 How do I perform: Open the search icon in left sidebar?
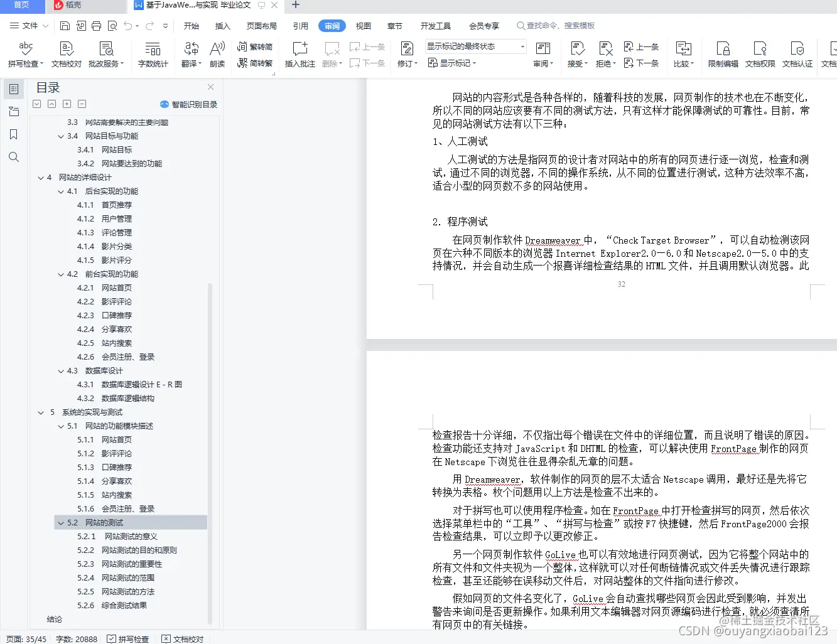click(x=14, y=157)
